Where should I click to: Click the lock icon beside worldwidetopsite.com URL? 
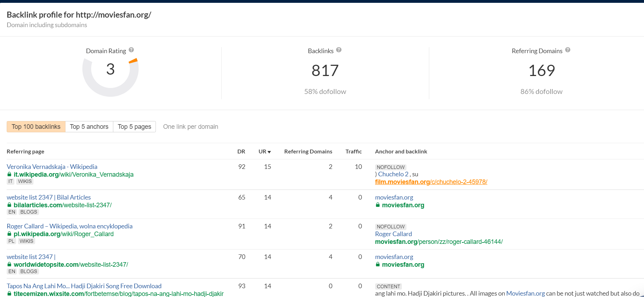coord(10,265)
